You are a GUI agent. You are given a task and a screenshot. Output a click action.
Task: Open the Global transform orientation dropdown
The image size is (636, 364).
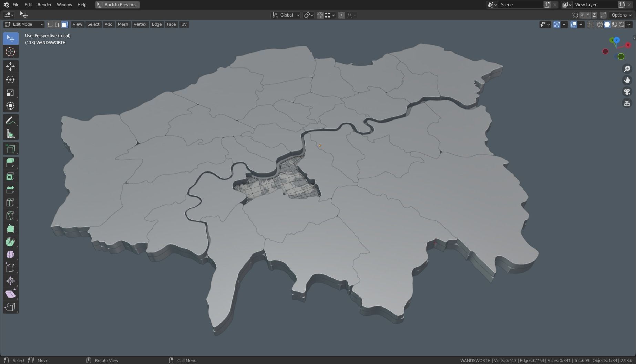click(x=286, y=15)
